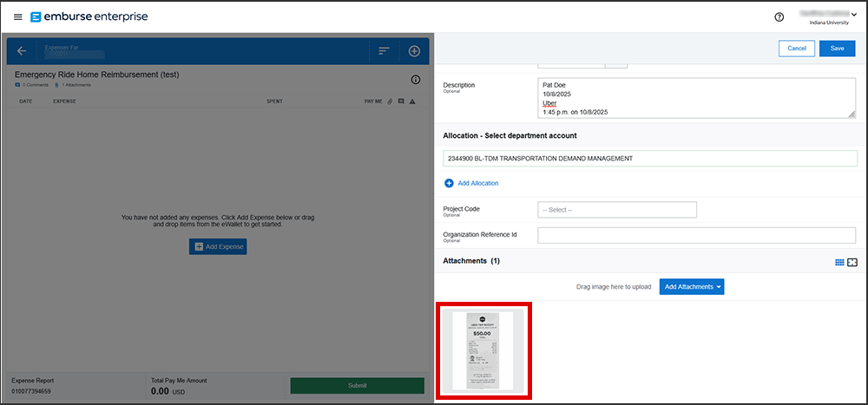Open the Project Code select dropdown

(x=617, y=209)
